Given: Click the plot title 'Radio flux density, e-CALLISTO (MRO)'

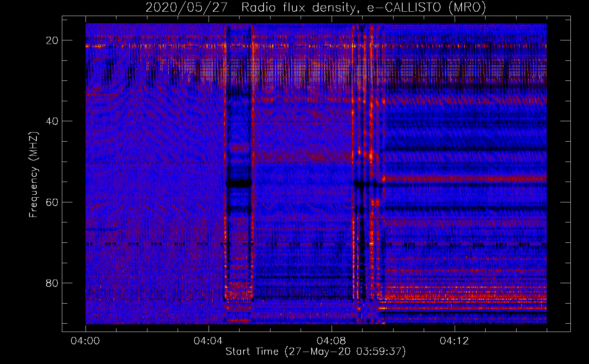Looking at the screenshot, I should click(x=364, y=7).
